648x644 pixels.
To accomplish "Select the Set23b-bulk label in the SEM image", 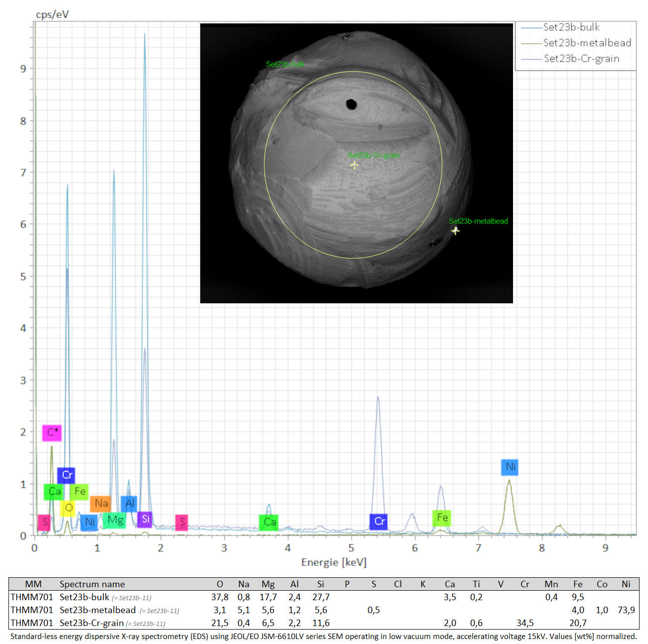I will pos(285,64).
